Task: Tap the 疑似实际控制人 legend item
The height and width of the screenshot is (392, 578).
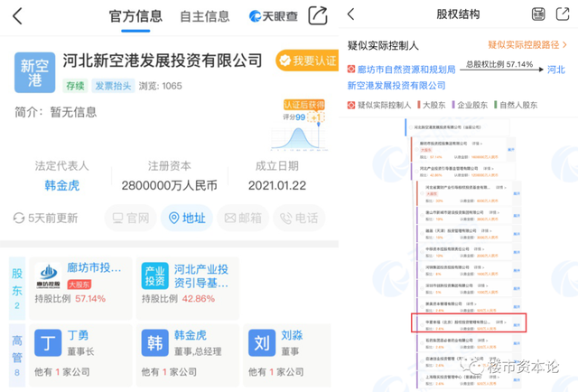Action: (x=379, y=105)
